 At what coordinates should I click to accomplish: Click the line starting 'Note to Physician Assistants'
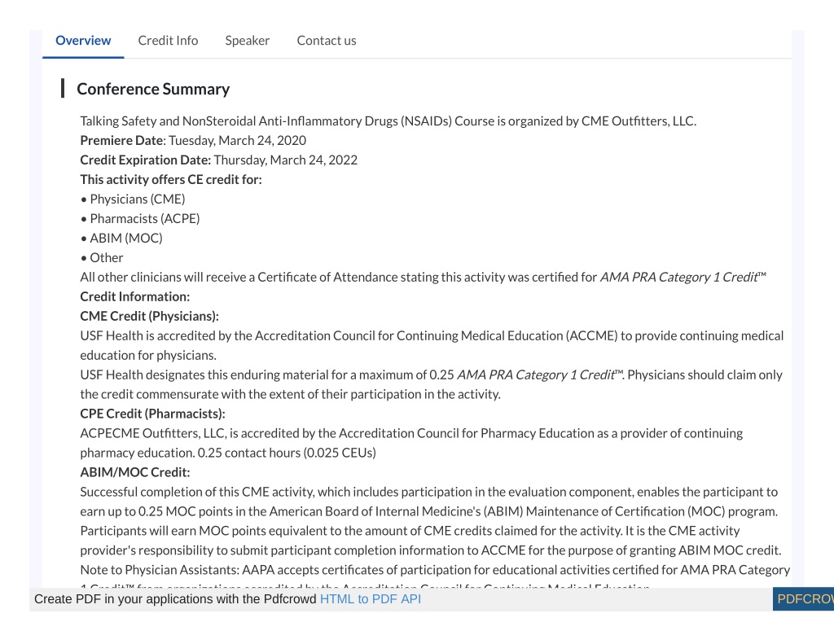pyautogui.click(x=435, y=570)
